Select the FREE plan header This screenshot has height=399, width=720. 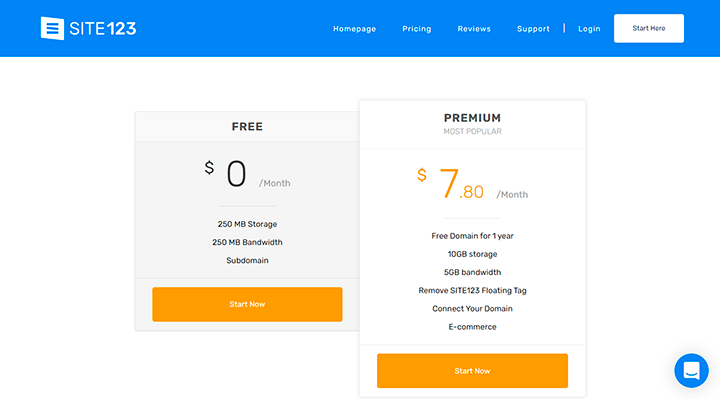coord(247,126)
